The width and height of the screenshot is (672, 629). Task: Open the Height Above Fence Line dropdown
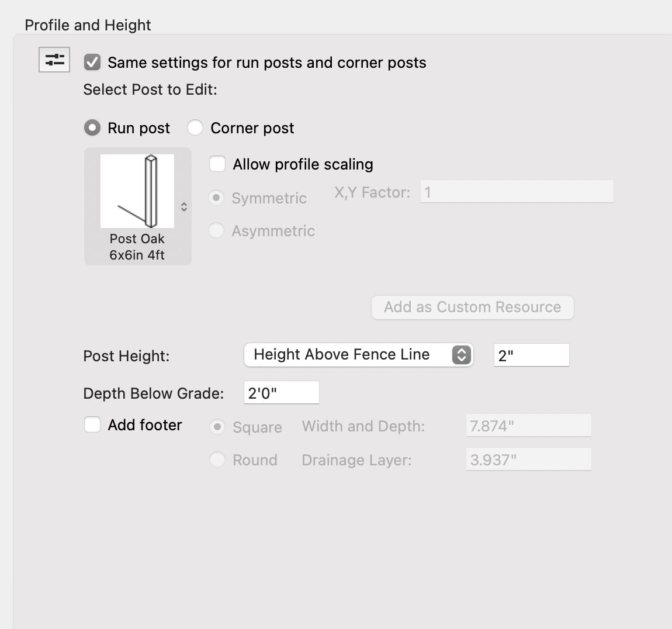(351, 355)
